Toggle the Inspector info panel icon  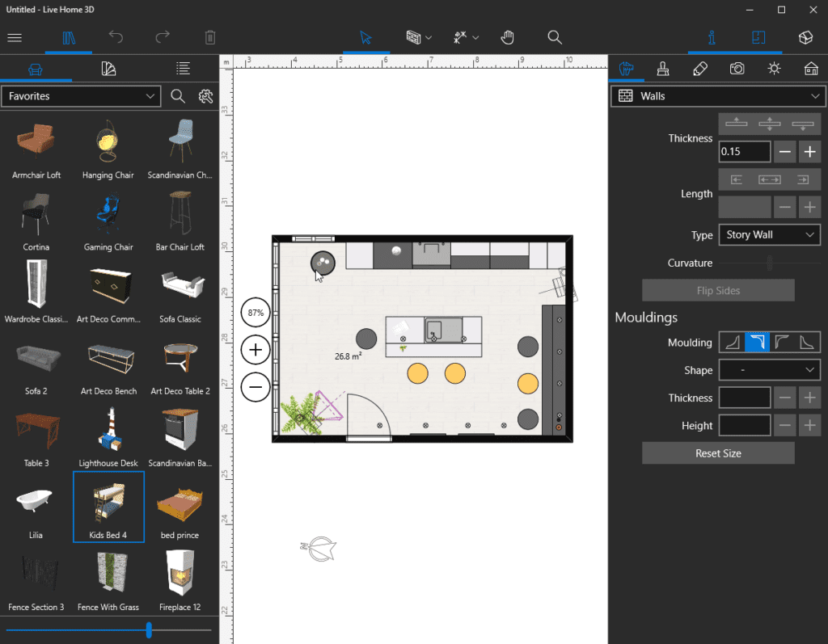(x=712, y=37)
